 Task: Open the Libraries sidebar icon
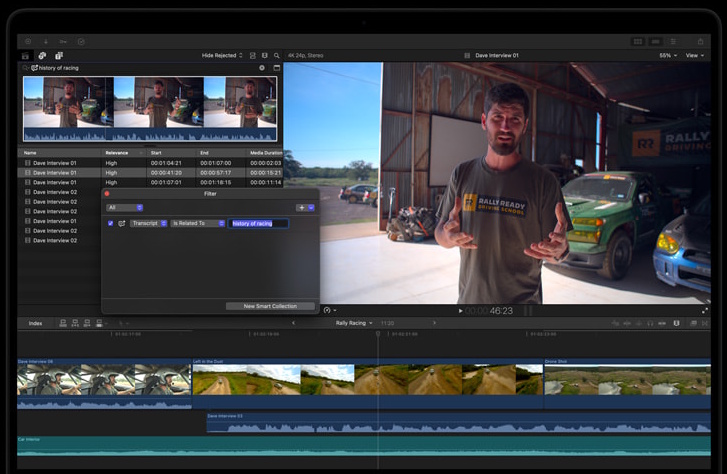[26, 56]
